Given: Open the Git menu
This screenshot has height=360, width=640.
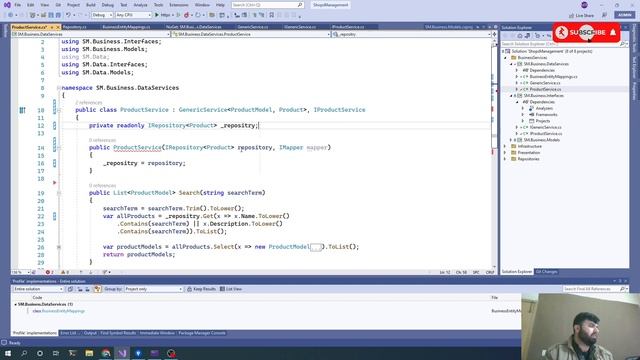Looking at the screenshot, I should point(58,5).
